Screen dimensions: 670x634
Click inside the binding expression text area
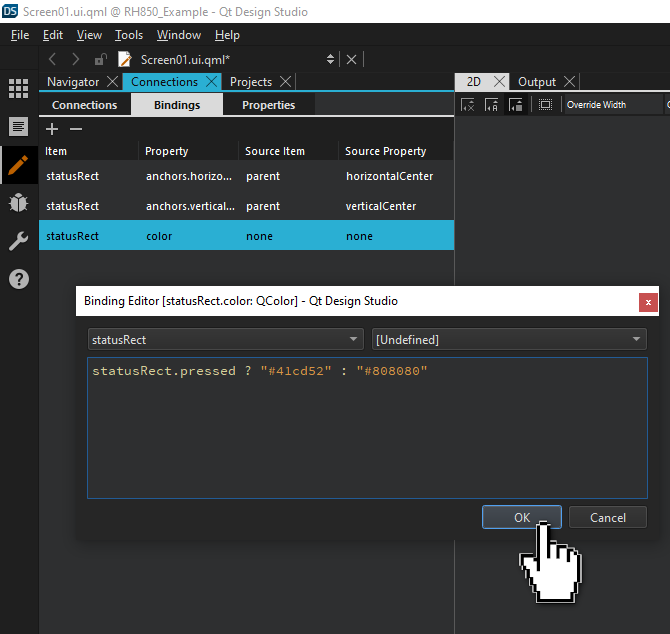tap(366, 440)
